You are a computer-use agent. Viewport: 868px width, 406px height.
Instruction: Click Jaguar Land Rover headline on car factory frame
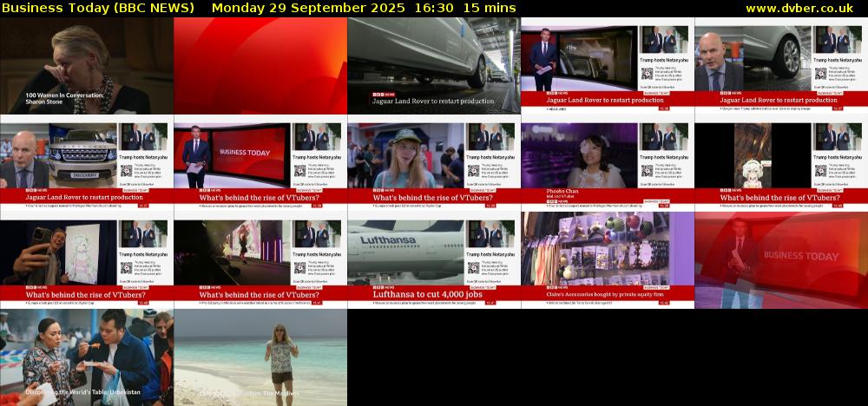pos(433,101)
